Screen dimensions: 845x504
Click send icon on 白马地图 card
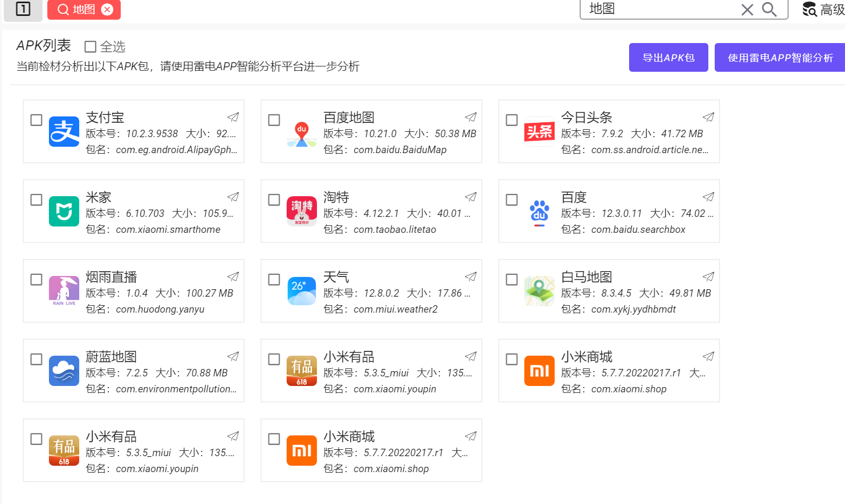pos(708,276)
